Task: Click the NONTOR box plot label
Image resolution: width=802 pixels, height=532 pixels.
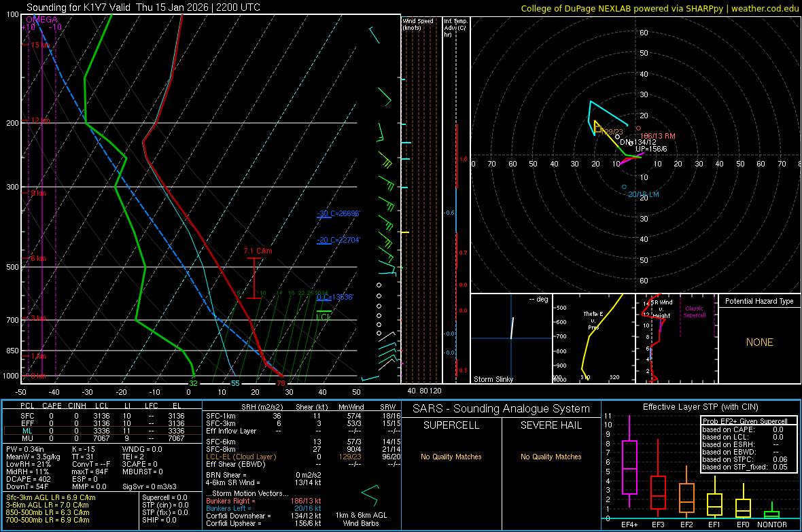Action: (x=772, y=525)
